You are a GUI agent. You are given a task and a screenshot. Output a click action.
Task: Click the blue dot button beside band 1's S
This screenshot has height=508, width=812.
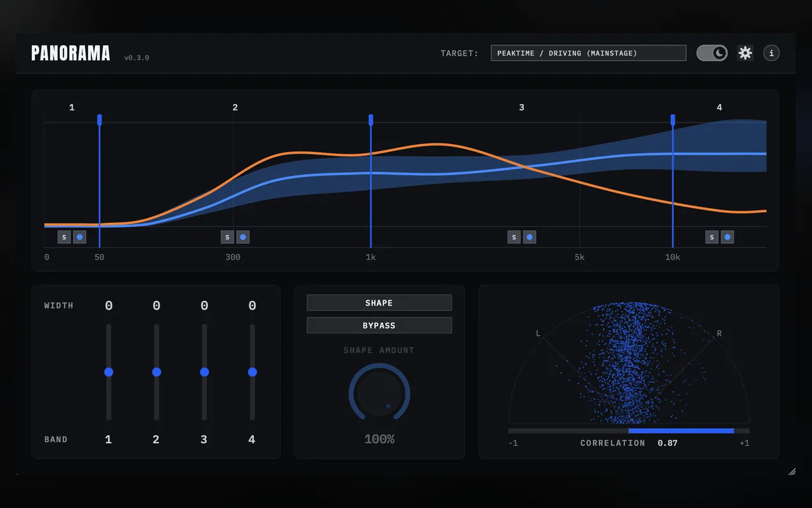pyautogui.click(x=79, y=237)
